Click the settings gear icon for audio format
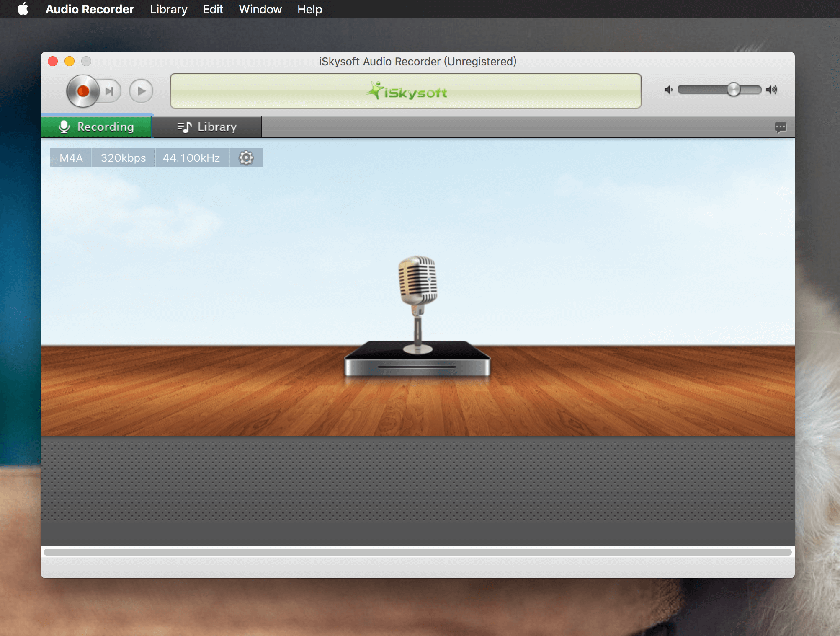This screenshot has width=840, height=636. (x=246, y=158)
